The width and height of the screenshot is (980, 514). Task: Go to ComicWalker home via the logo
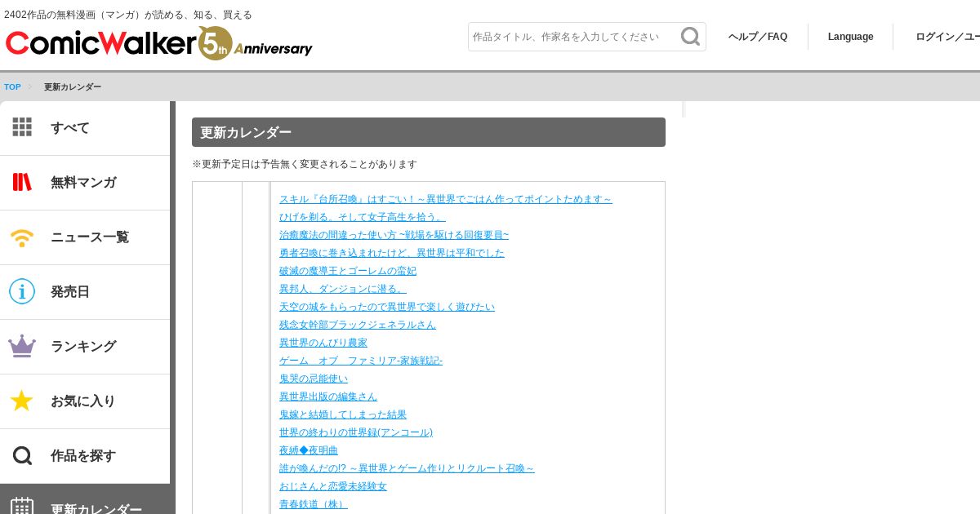pos(100,42)
